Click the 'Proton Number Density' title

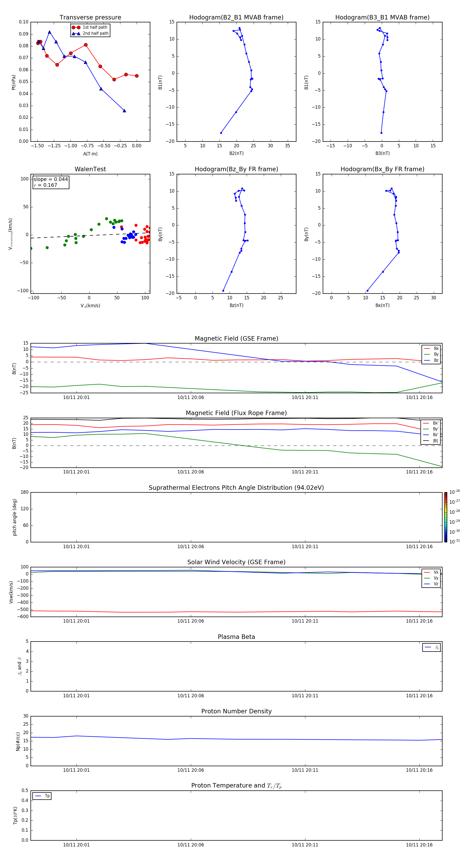[236, 711]
